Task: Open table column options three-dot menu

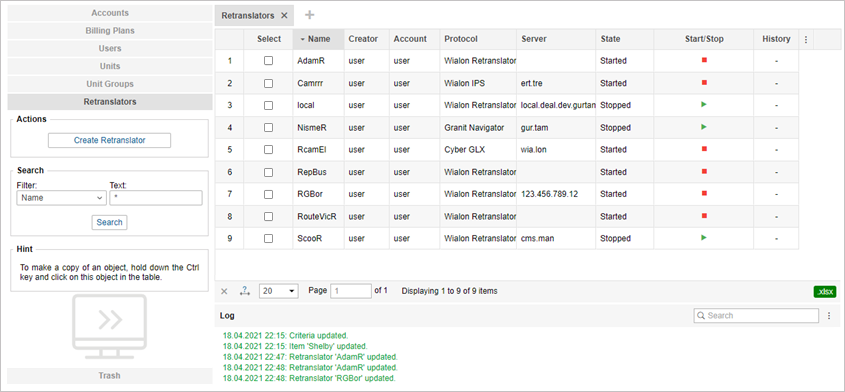Action: coord(806,39)
